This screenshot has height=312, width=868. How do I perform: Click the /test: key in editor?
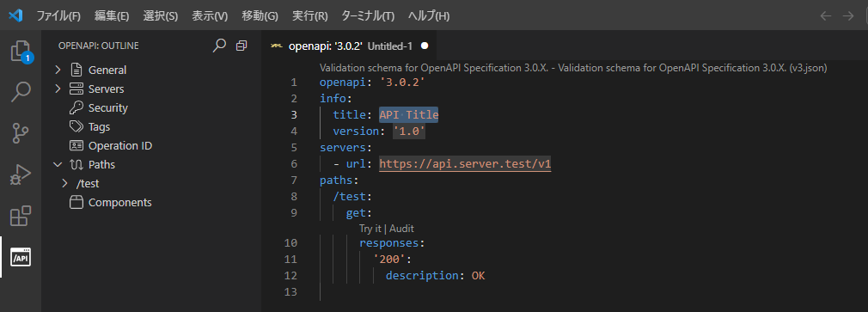coord(352,196)
